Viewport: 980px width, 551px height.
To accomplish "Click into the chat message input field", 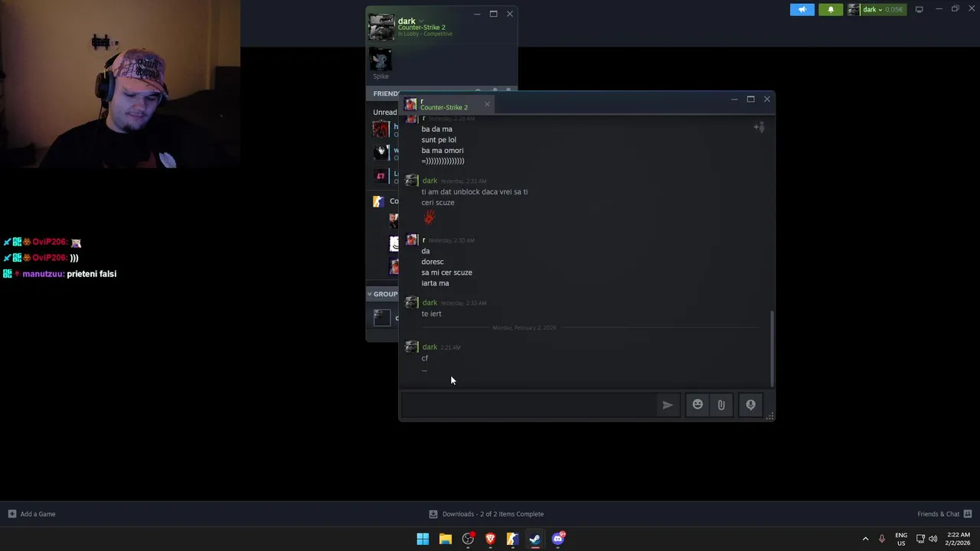I will tap(528, 405).
